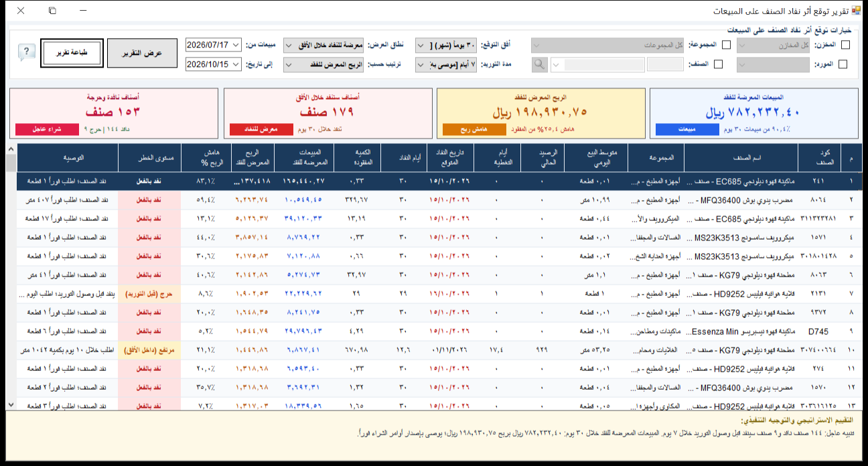
Task: Click the magnifier search icon beside الصنف
Action: [x=540, y=65]
